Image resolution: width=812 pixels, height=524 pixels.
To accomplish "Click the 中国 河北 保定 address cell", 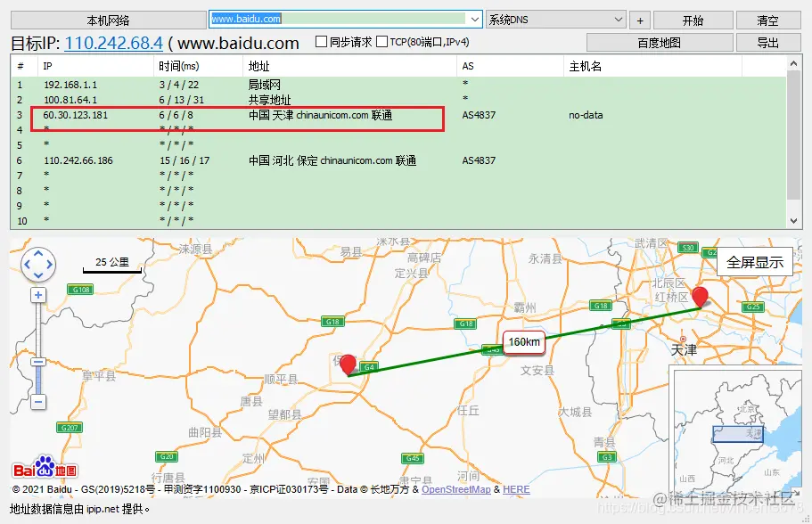I will tap(332, 160).
